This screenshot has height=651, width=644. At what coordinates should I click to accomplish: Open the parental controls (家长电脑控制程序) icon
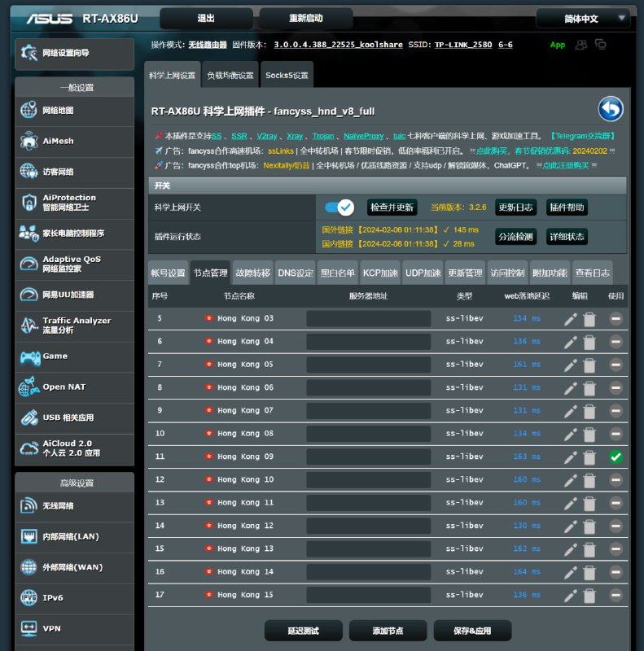tap(28, 233)
